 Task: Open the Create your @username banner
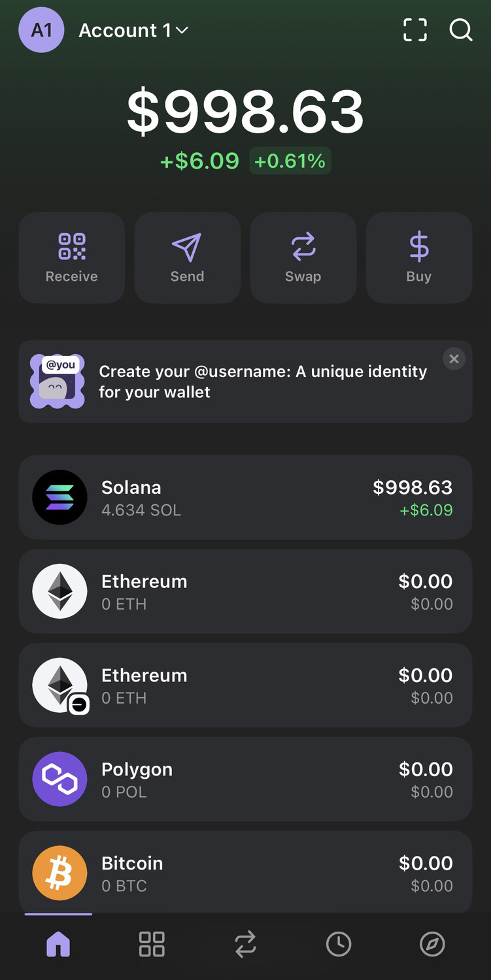click(x=262, y=382)
